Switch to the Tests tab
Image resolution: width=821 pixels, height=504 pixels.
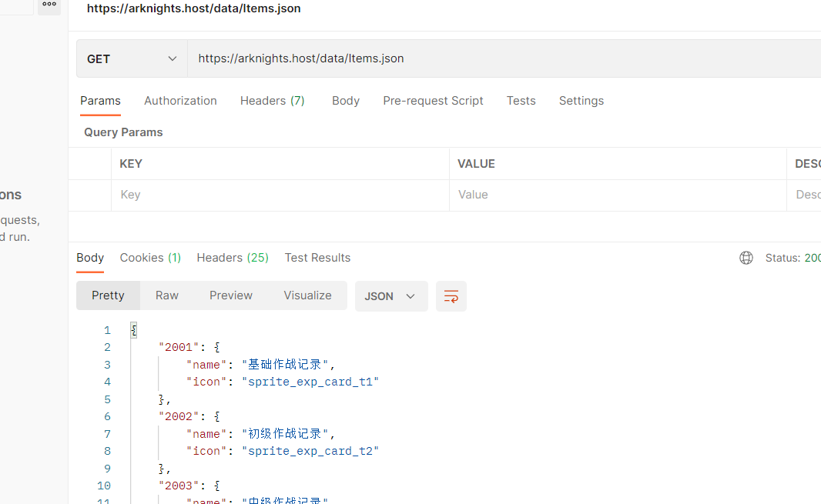click(x=521, y=101)
